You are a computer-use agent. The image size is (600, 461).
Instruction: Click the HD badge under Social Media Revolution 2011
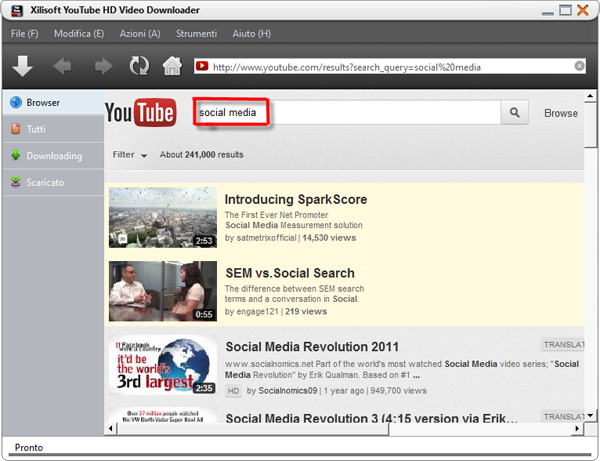coord(233,391)
